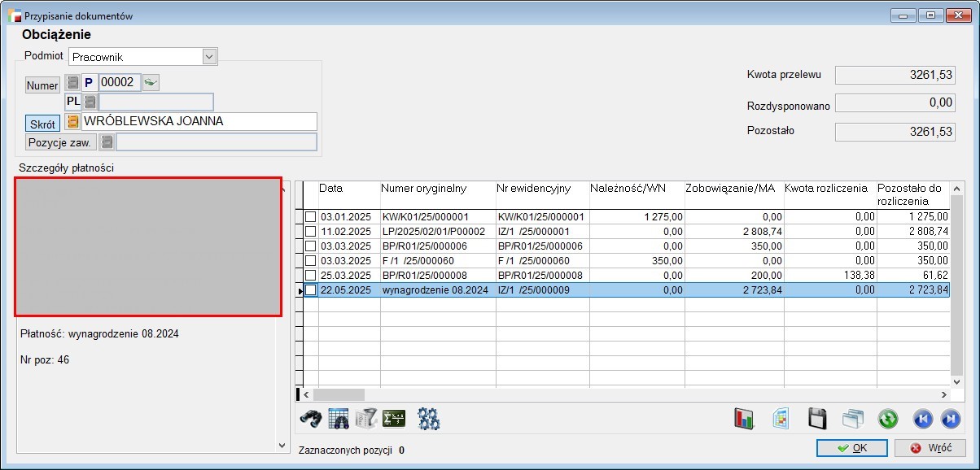
Task: Select the cell LP/2025/02/01/P00002
Action: point(437,232)
